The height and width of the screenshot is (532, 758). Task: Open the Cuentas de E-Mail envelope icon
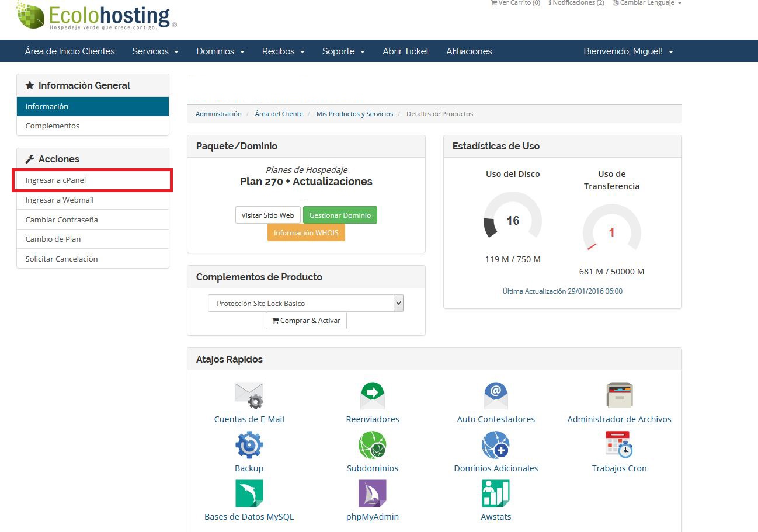(249, 396)
